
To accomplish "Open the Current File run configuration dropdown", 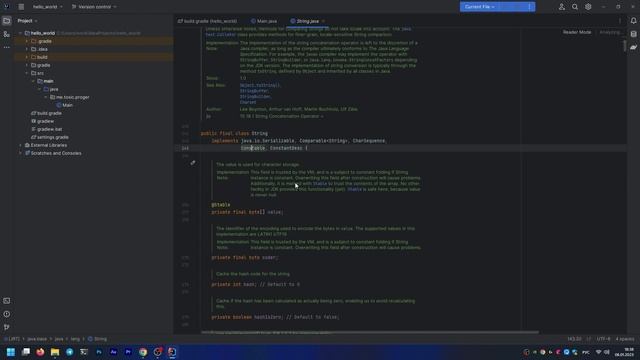I will [x=480, y=7].
